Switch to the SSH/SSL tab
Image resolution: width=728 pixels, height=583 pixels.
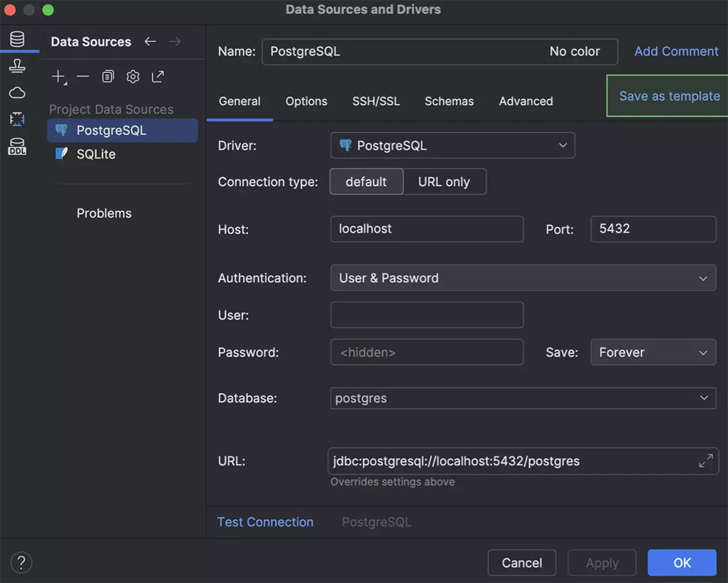pos(375,101)
